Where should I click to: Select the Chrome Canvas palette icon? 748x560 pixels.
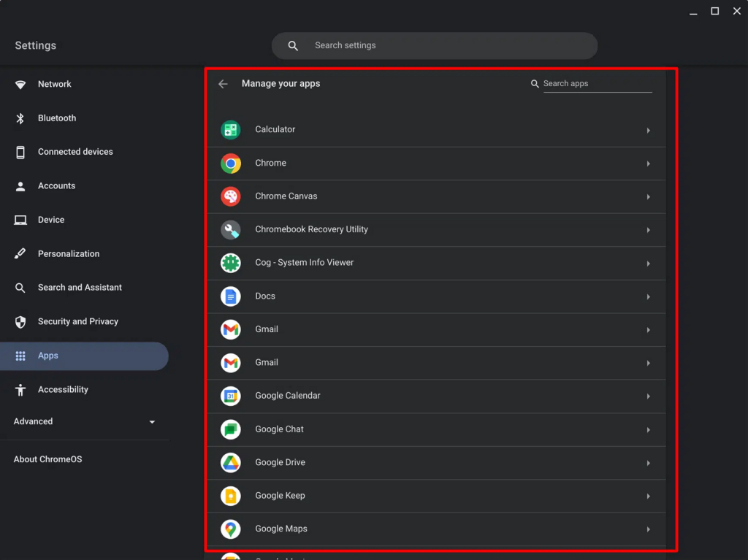pos(230,196)
